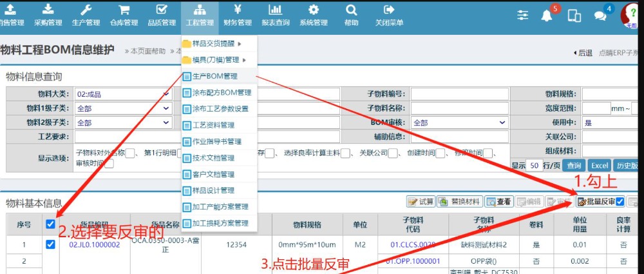Choose 工艺资料管理 menu entry
The height and width of the screenshot is (274, 644).
tap(213, 125)
